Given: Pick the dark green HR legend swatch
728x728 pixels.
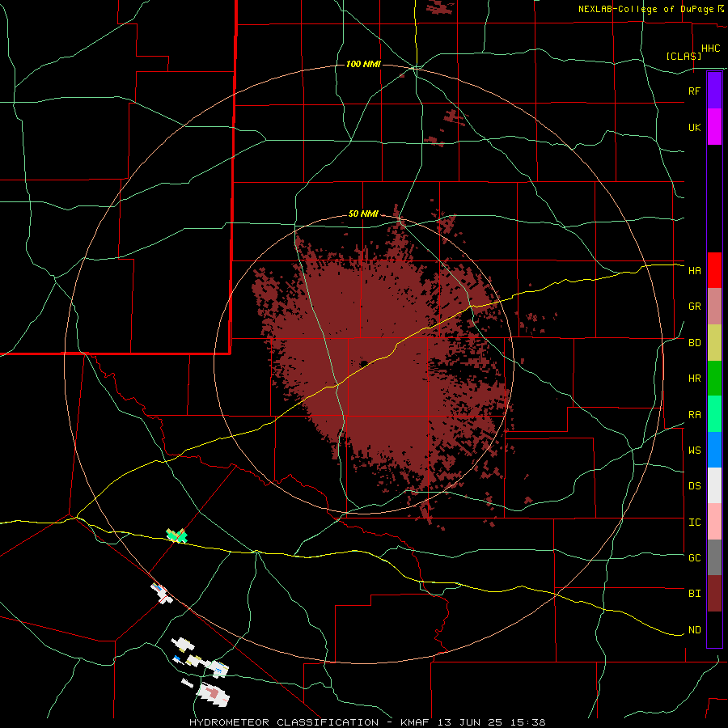Looking at the screenshot, I should (x=714, y=379).
